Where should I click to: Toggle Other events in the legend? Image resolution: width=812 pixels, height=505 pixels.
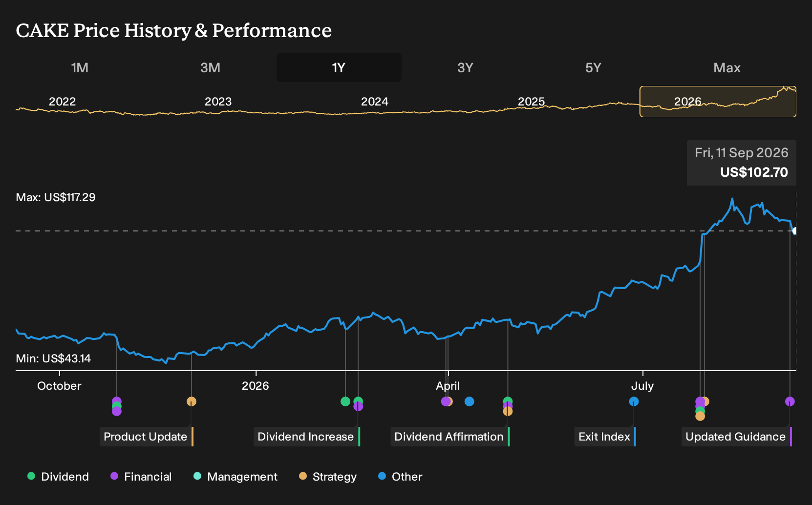click(x=400, y=477)
